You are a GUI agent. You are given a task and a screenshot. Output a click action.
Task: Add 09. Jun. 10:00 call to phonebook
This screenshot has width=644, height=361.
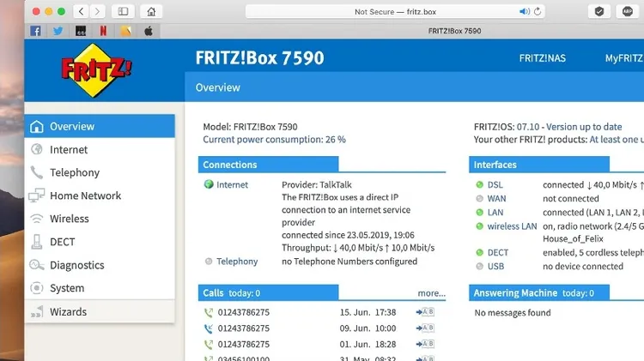425,328
